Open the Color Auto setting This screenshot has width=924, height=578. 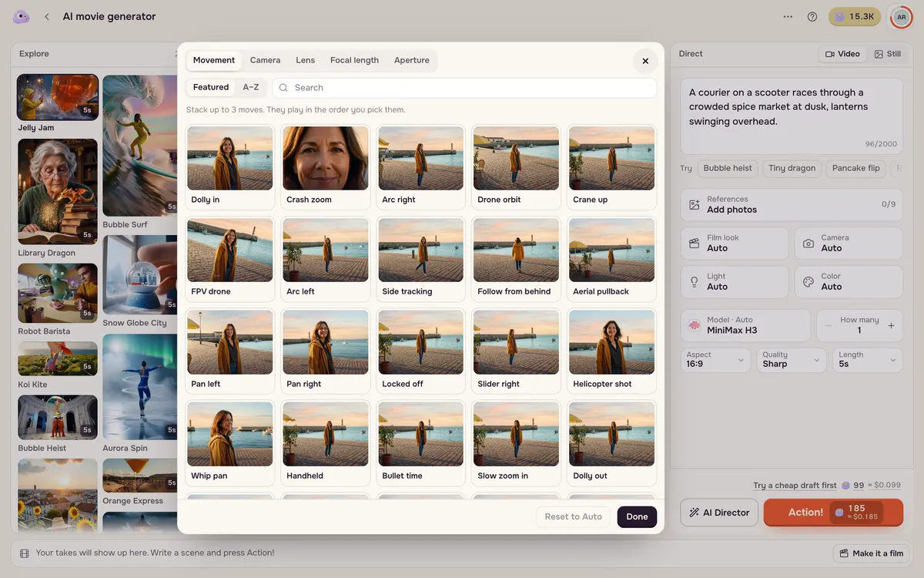coord(849,281)
